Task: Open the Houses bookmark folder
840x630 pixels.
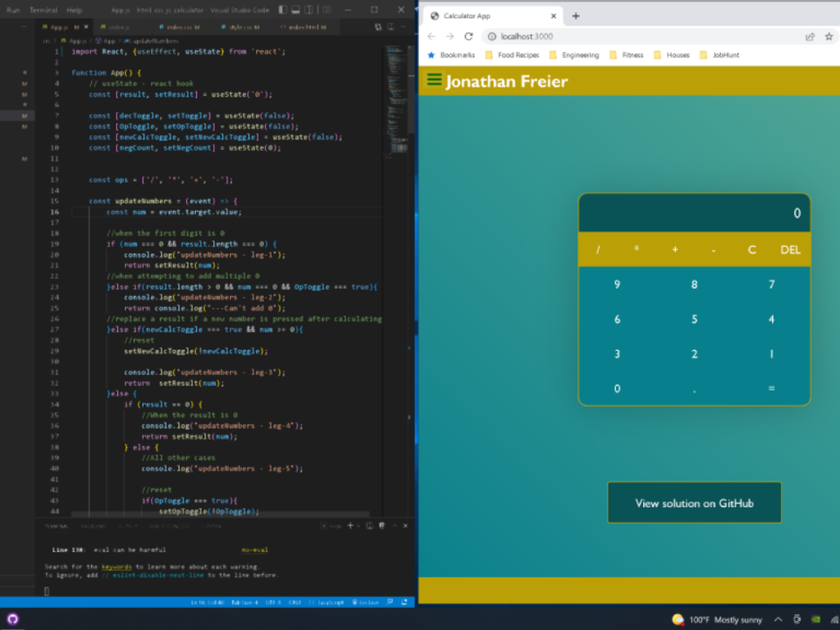Action: pos(672,55)
